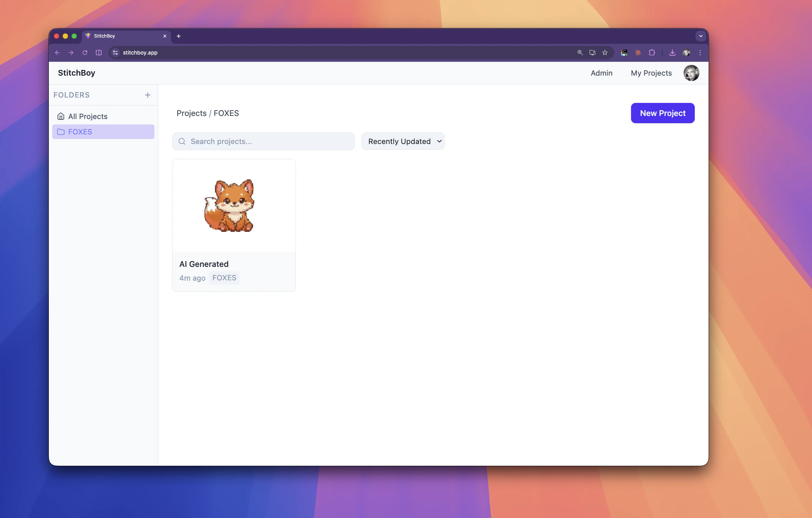Click the New Project button
Screen dimensions: 812x518
click(x=663, y=113)
